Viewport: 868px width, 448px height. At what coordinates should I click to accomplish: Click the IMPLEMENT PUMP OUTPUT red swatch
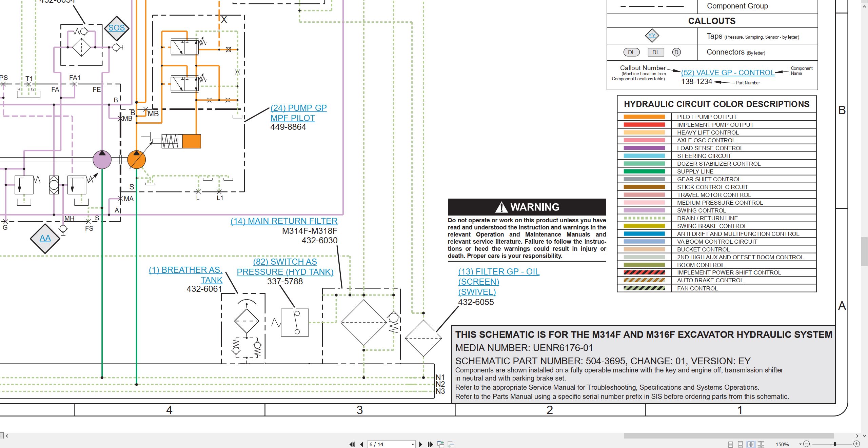point(644,125)
